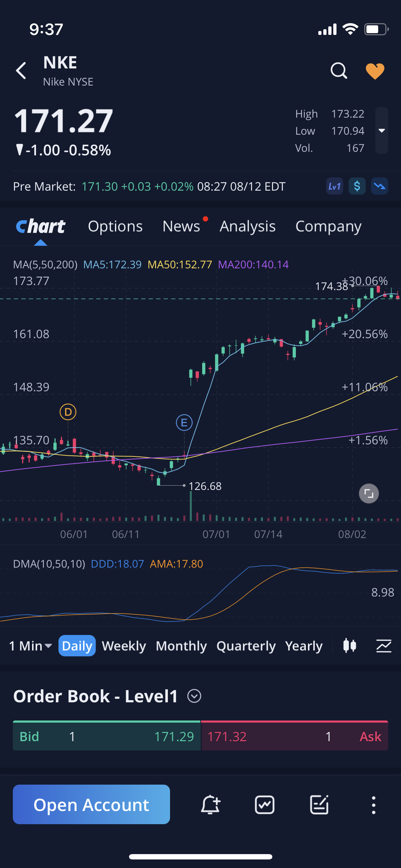Tap the dollar sign icon
Screen dimensions: 401x868
pos(357,186)
